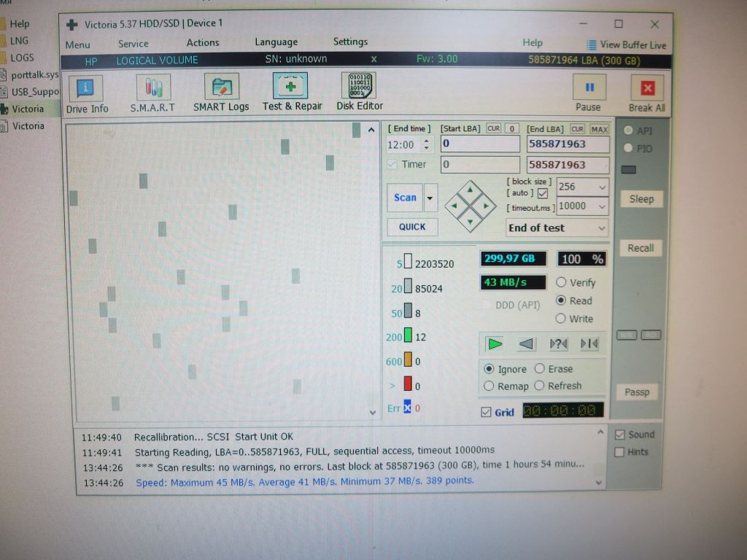
Task: Open the Disk Editor
Action: 360,92
